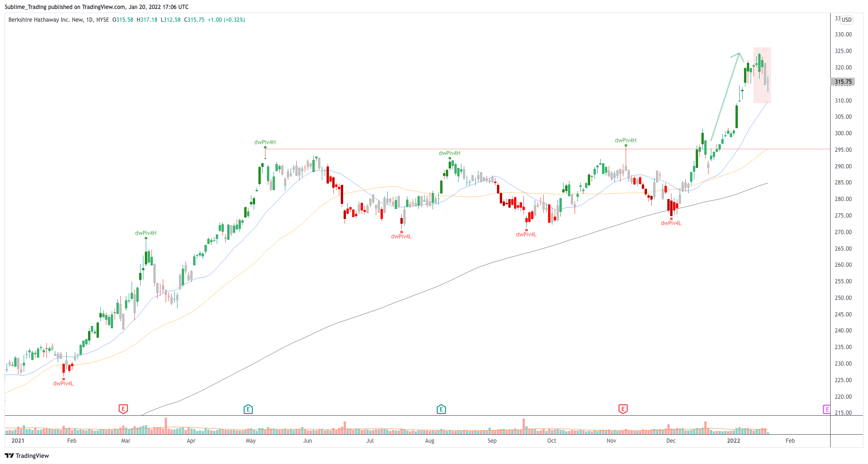The height and width of the screenshot is (464, 868).
Task: Click the change value +1.00 (+0.32%)
Action: click(x=226, y=20)
